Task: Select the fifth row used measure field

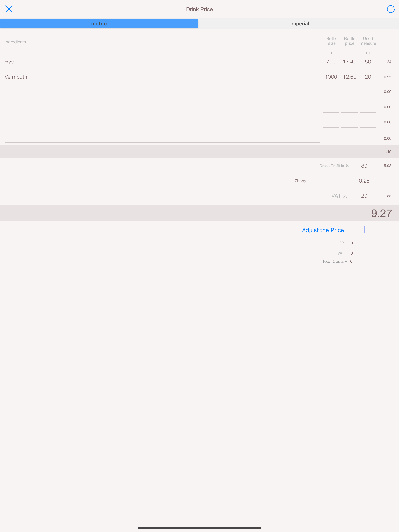Action: pyautogui.click(x=368, y=122)
